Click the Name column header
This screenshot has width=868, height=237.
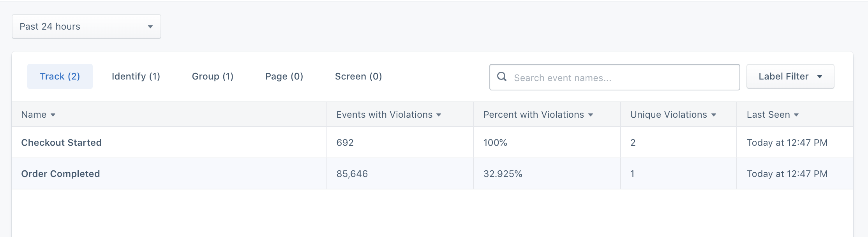pyautogui.click(x=34, y=115)
